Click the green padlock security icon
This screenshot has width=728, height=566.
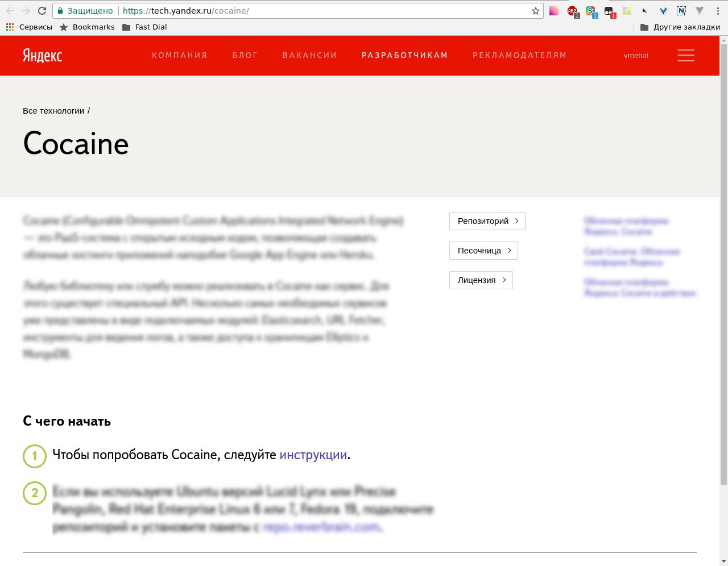pos(60,11)
